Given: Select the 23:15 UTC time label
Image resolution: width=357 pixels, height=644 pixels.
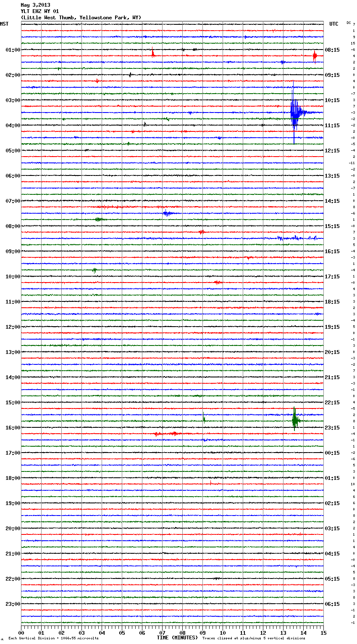Looking at the screenshot, I should pos(332,428).
